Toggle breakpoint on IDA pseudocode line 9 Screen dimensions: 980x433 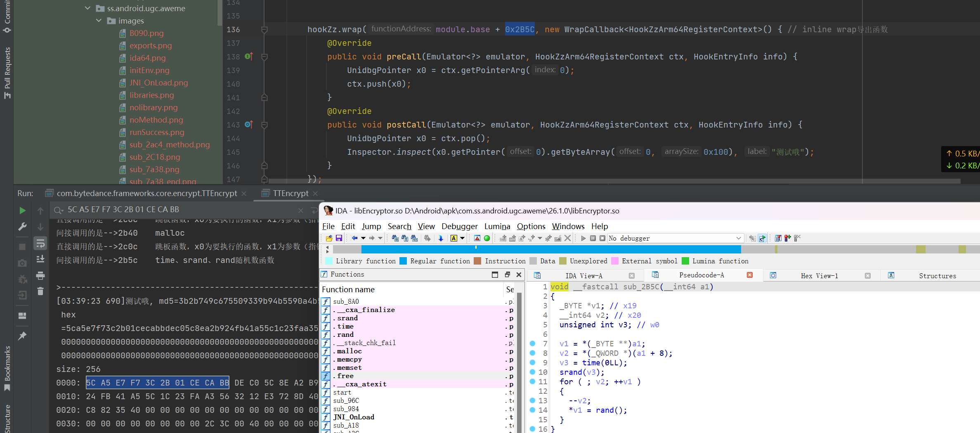point(532,362)
